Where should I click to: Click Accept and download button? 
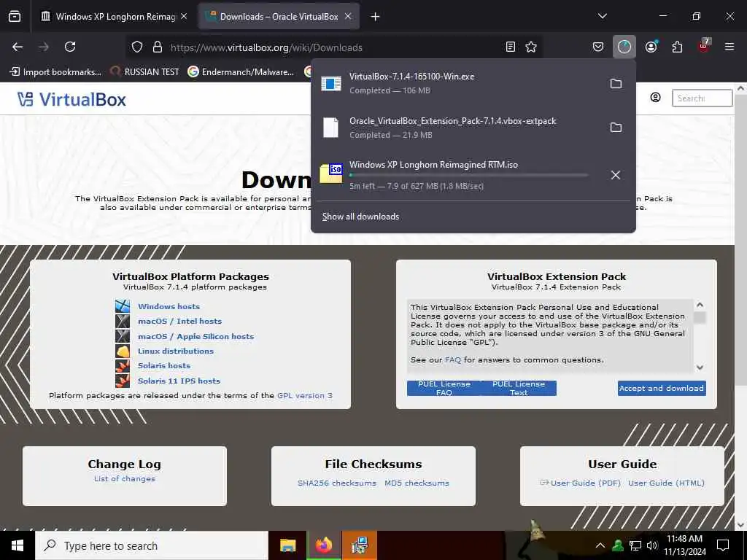coord(661,388)
